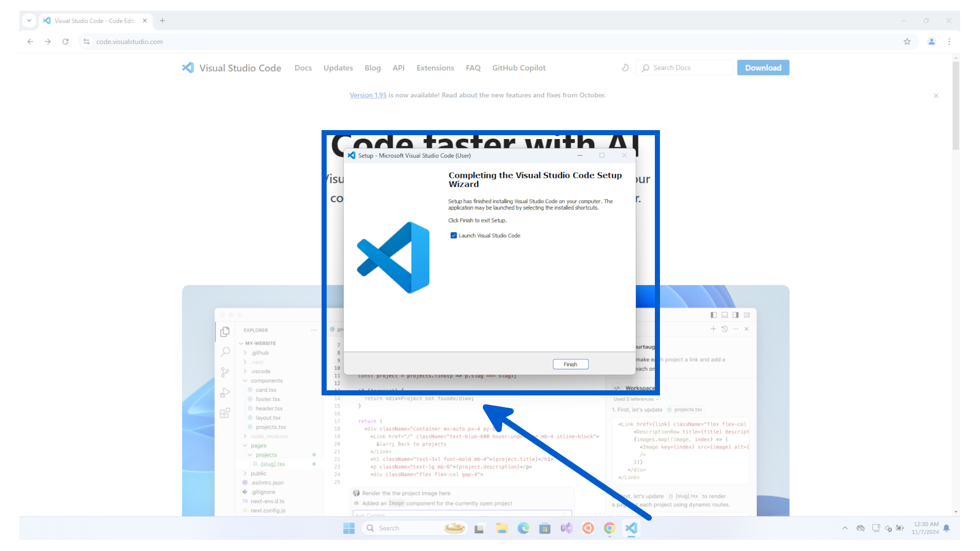Open the Source Control view
Image resolution: width=980 pixels, height=551 pixels.
pyautogui.click(x=225, y=372)
